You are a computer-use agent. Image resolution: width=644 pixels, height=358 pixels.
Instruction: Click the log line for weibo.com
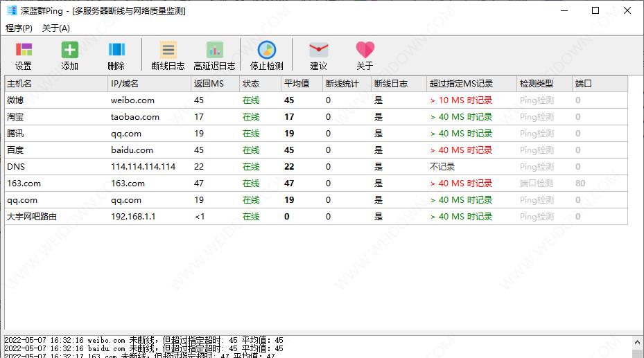(x=143, y=341)
